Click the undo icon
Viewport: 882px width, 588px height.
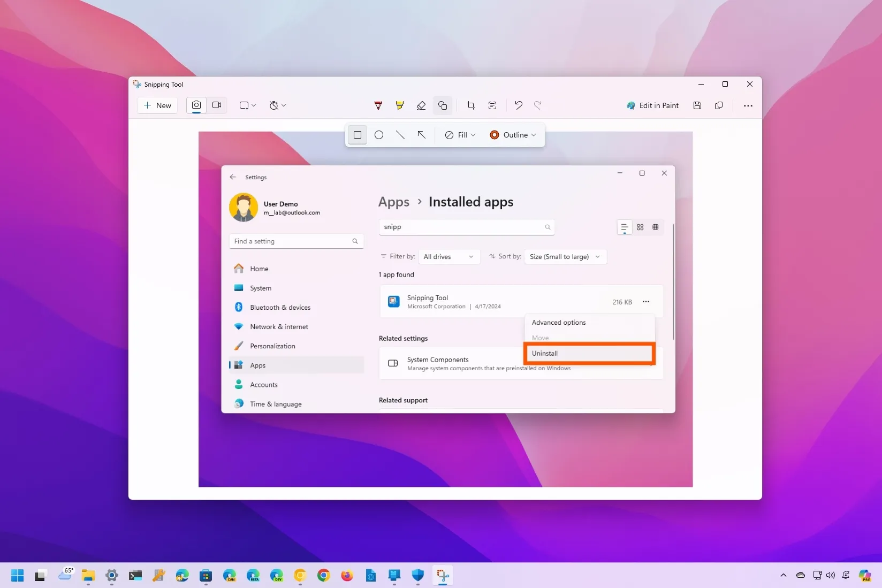click(518, 105)
